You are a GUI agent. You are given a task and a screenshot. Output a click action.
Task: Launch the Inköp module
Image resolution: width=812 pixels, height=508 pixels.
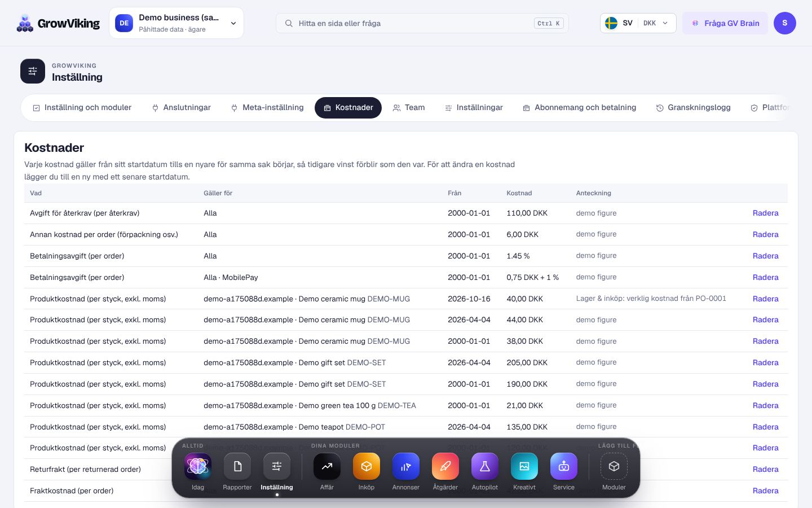point(367,466)
